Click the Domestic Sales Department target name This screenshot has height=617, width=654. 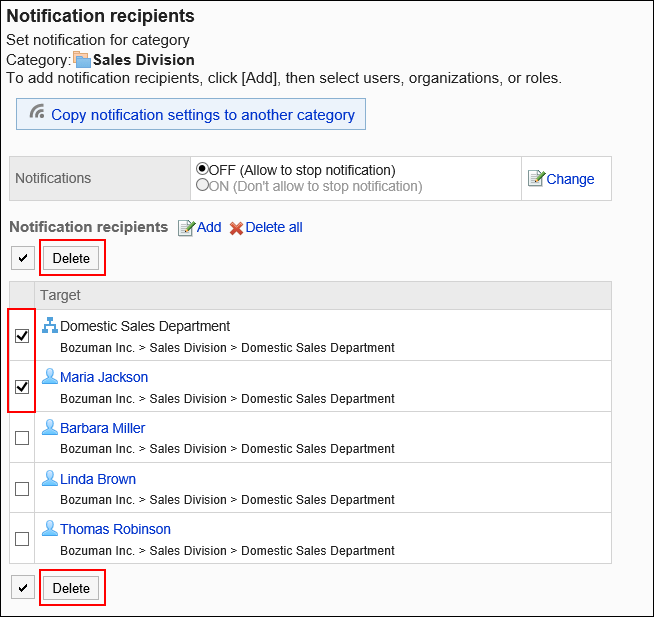[145, 326]
